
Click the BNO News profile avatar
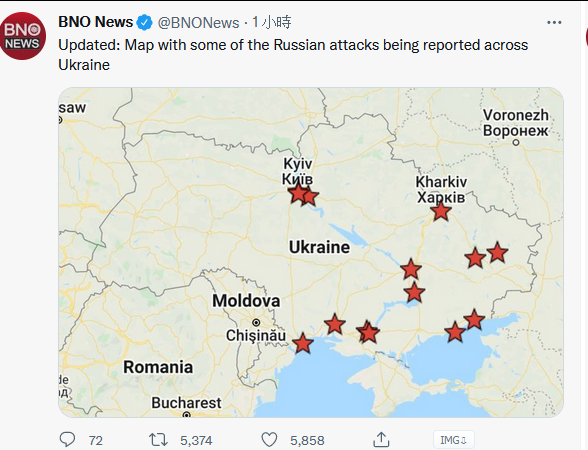[x=23, y=36]
